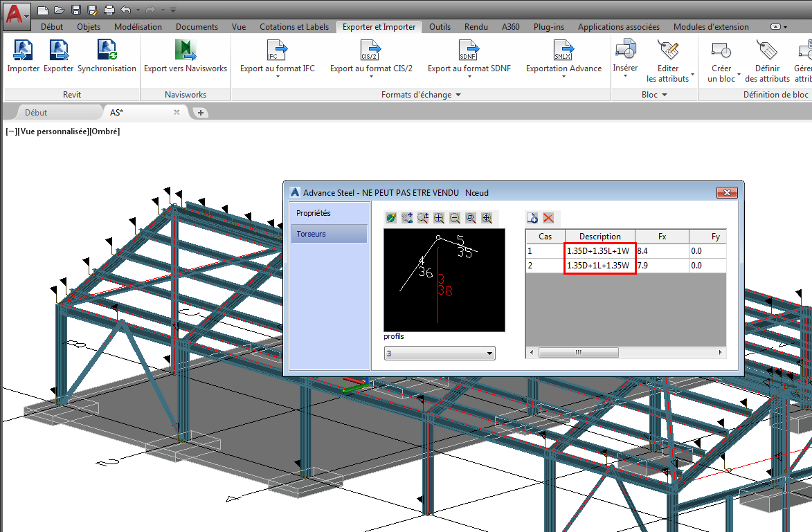Image resolution: width=812 pixels, height=532 pixels.
Task: Select Propriétés in the Nœud dialog sidebar
Action: click(329, 213)
